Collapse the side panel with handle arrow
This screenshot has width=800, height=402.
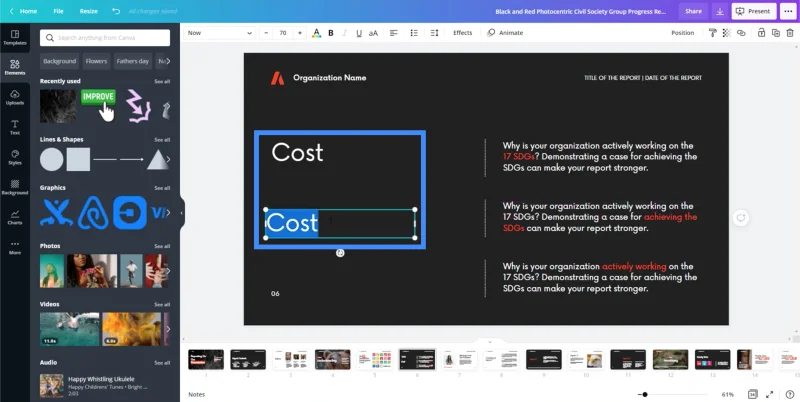click(x=182, y=213)
